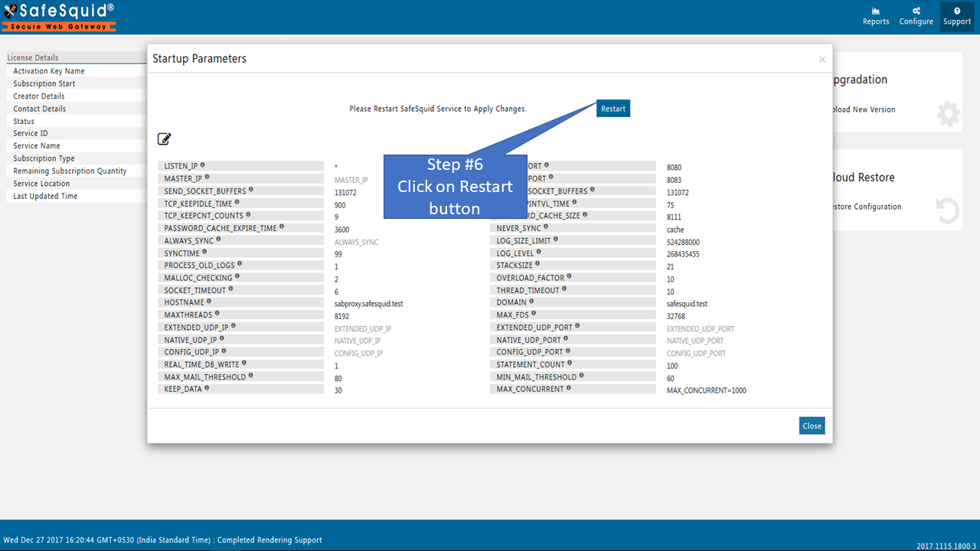Click info icon beside ALWAYS_SYNC
The width and height of the screenshot is (980, 551).
pyautogui.click(x=218, y=240)
